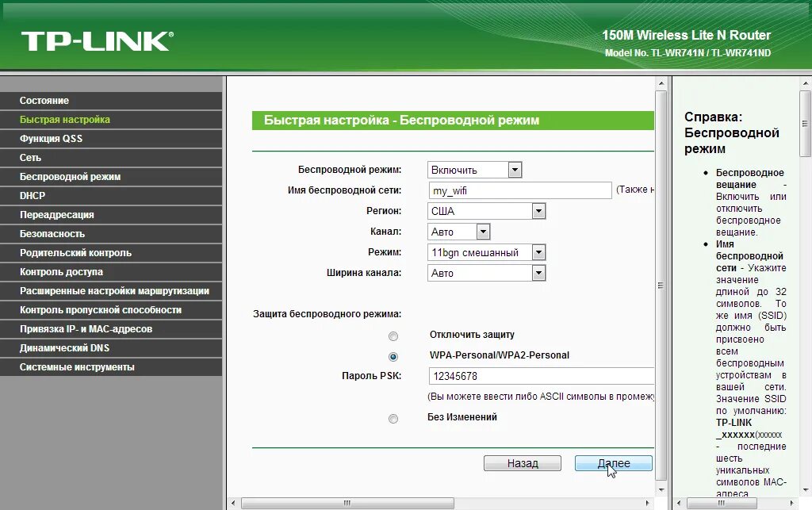
Task: Open Системные инструменты menu item
Action: coord(111,367)
